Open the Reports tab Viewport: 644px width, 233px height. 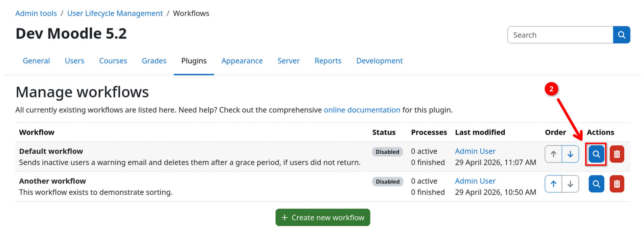(328, 61)
